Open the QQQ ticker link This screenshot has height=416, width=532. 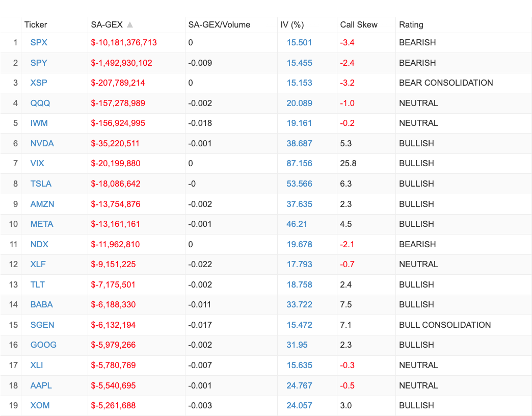click(40, 103)
